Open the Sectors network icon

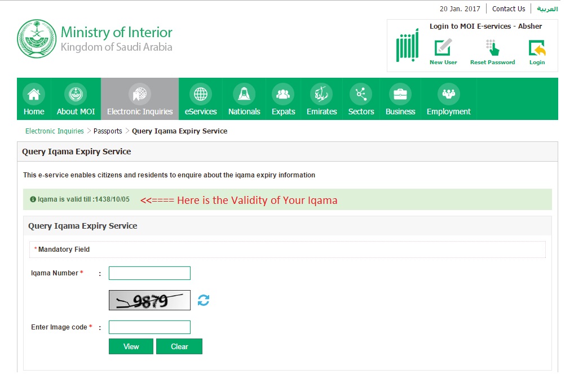(361, 94)
